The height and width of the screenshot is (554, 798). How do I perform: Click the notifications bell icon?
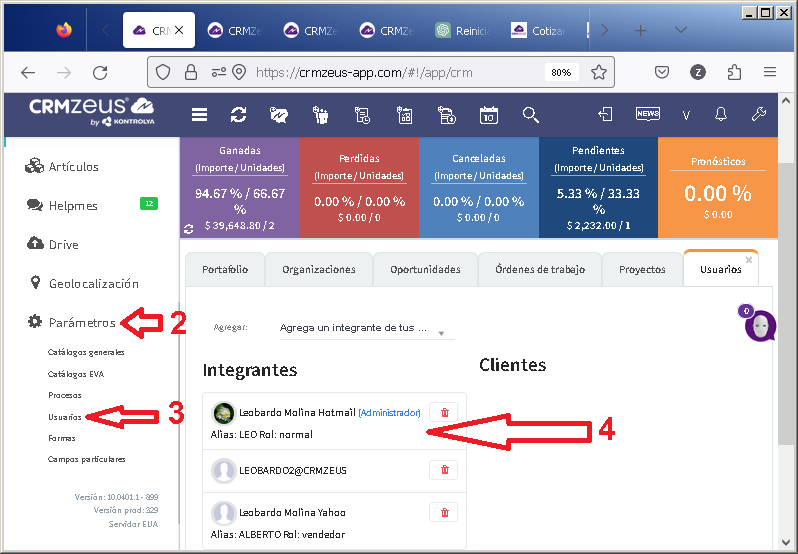721,114
